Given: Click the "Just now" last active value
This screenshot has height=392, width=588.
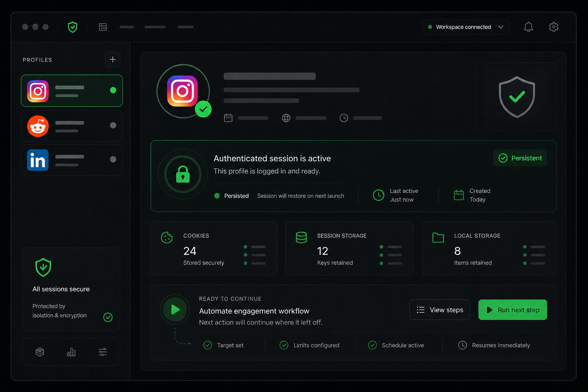Looking at the screenshot, I should coord(402,200).
